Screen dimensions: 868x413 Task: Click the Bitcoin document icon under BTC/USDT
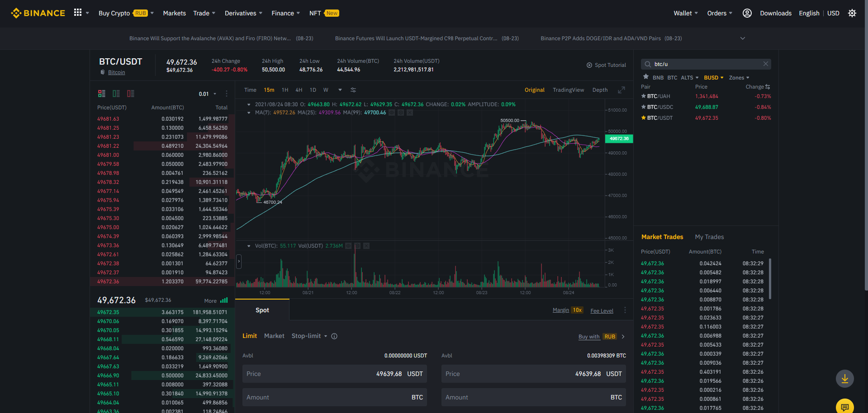[x=103, y=72]
